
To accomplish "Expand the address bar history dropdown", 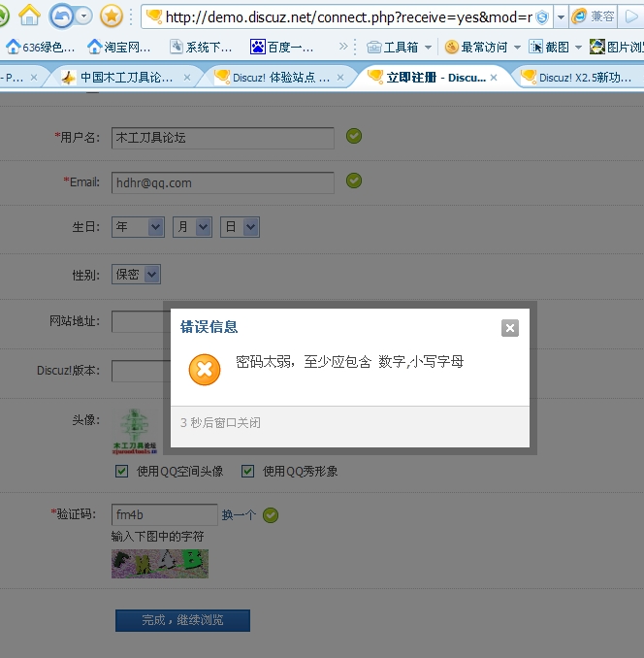I will (x=561, y=17).
